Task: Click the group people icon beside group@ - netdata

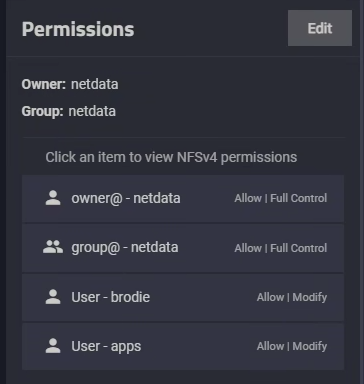Action: (x=53, y=247)
